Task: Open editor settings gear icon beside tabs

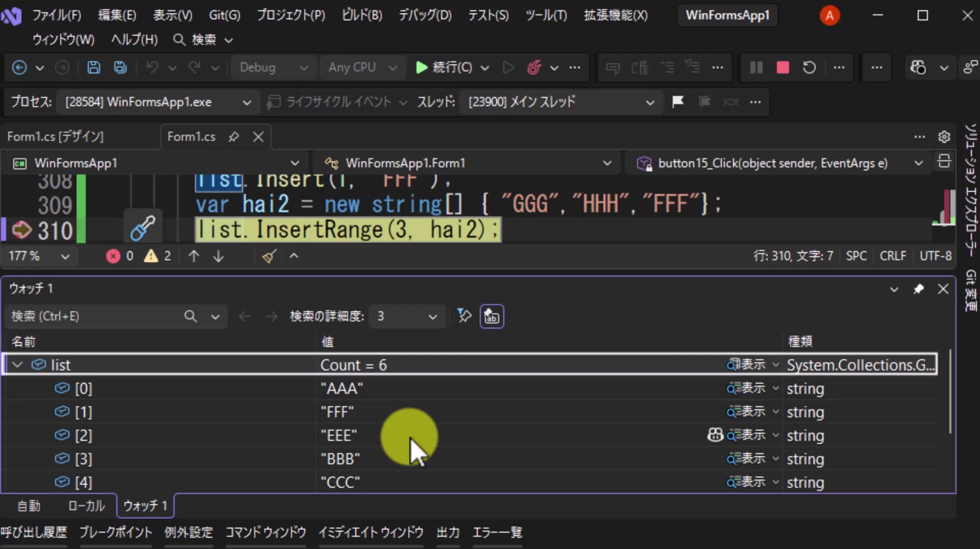Action: click(944, 137)
